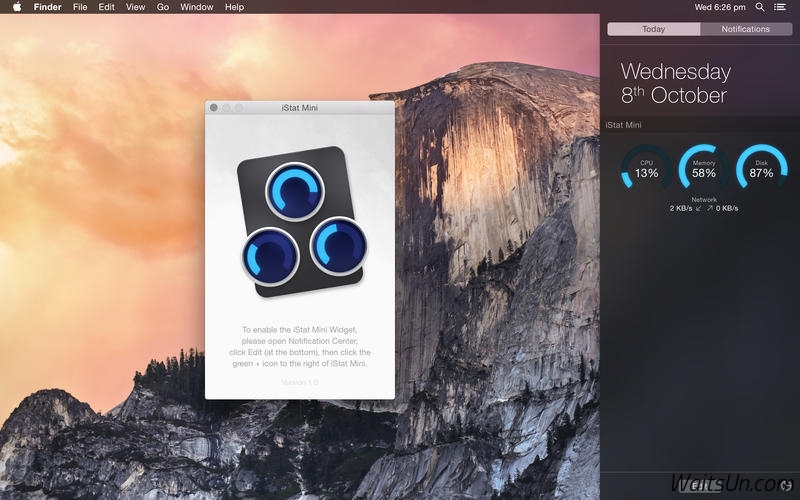The width and height of the screenshot is (800, 500).
Task: Open the Apple menu
Action: (x=17, y=7)
